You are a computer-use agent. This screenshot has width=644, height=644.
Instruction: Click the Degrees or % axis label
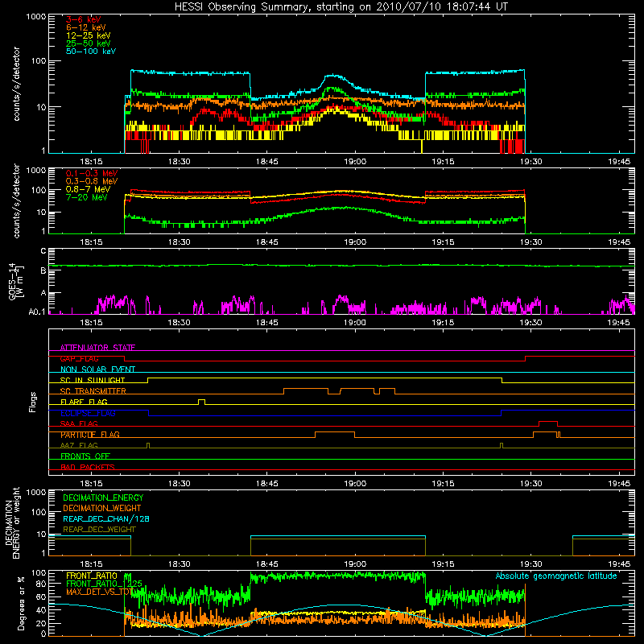click(21, 603)
